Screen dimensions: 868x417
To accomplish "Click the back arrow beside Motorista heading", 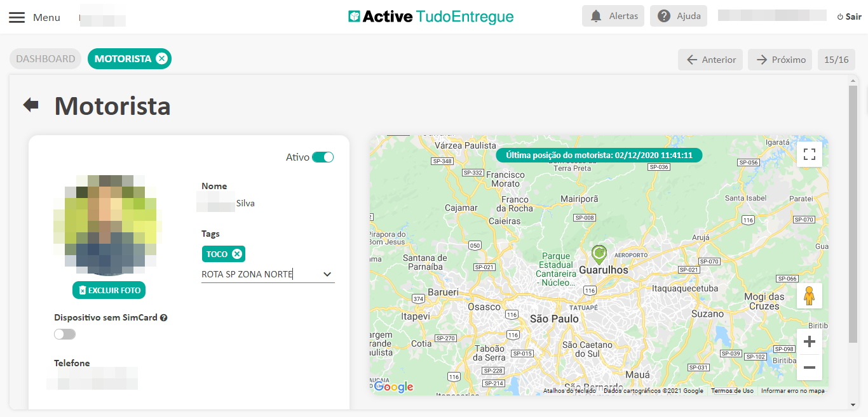I will [x=31, y=105].
